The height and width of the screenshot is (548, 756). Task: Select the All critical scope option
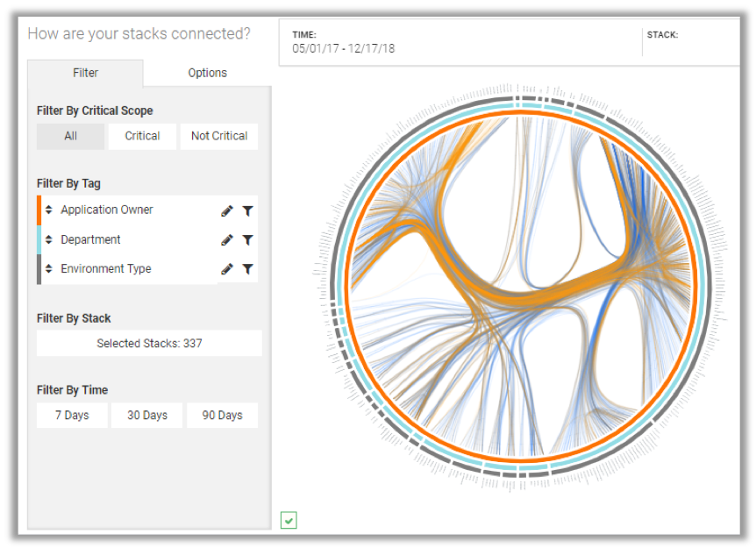[x=70, y=136]
